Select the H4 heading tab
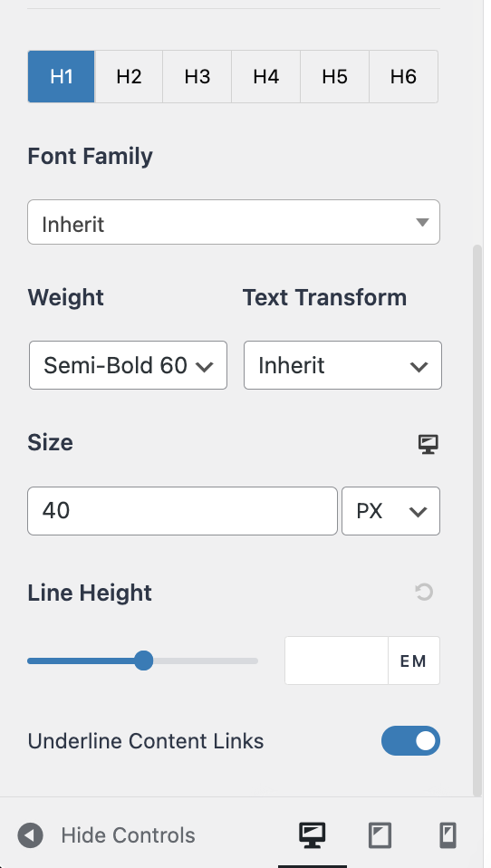This screenshot has height=868, width=491. click(265, 76)
